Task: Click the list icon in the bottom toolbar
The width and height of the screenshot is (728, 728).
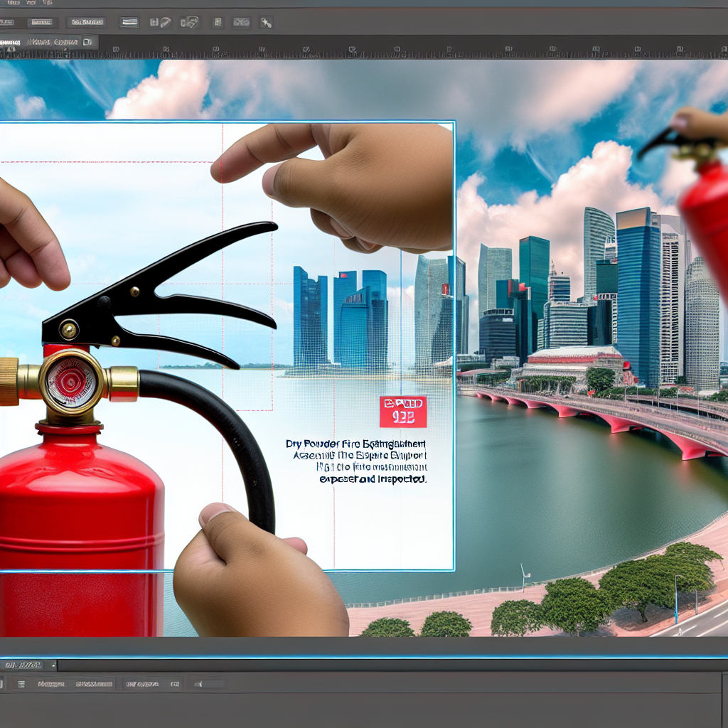Action: 20,684
